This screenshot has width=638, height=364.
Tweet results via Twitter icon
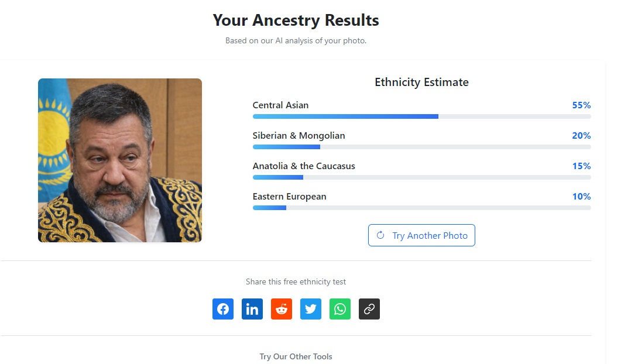(x=311, y=309)
